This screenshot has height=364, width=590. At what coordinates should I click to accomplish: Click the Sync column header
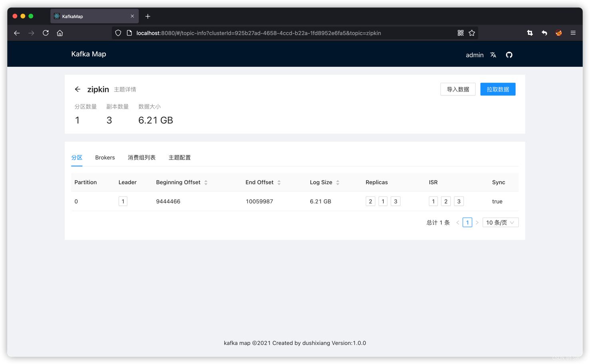[x=498, y=182]
